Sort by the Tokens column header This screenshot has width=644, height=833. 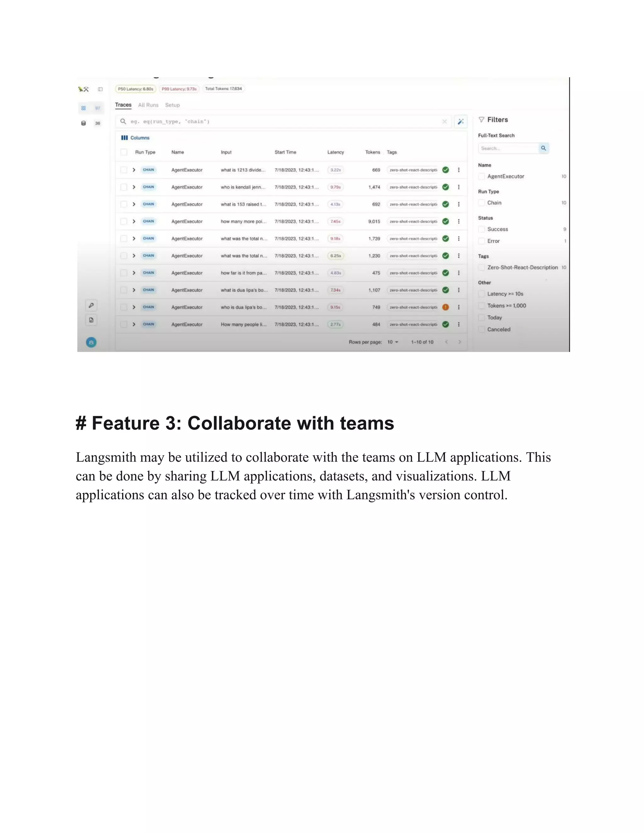coord(373,152)
